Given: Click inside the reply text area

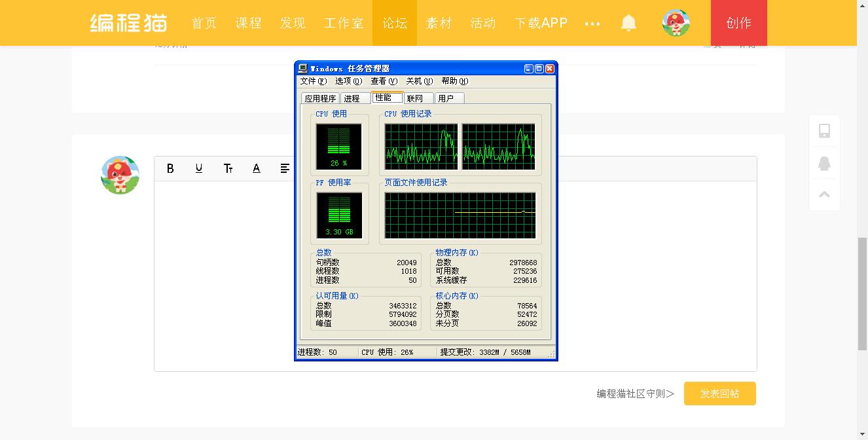Looking at the screenshot, I should tap(455, 276).
